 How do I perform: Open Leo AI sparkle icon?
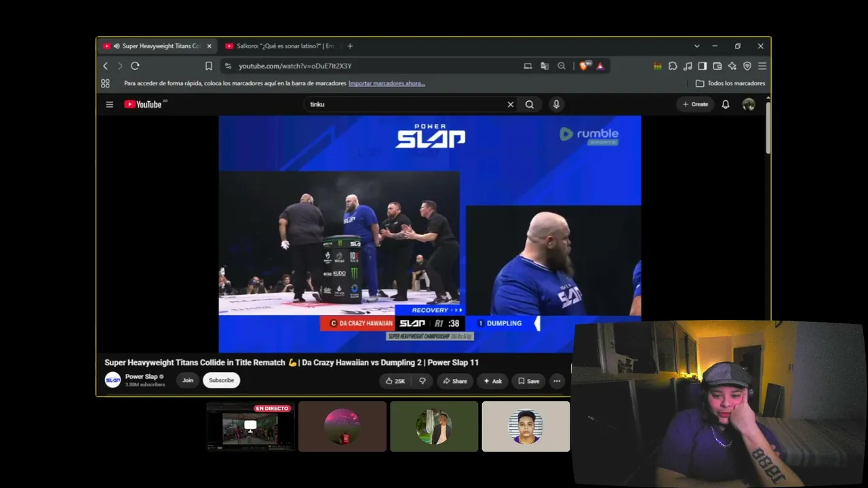pos(732,66)
